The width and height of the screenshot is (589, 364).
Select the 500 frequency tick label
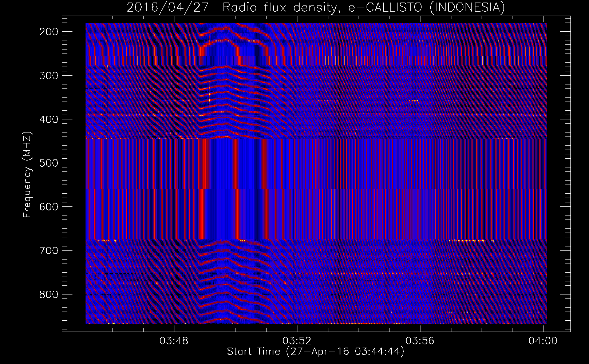click(x=48, y=163)
